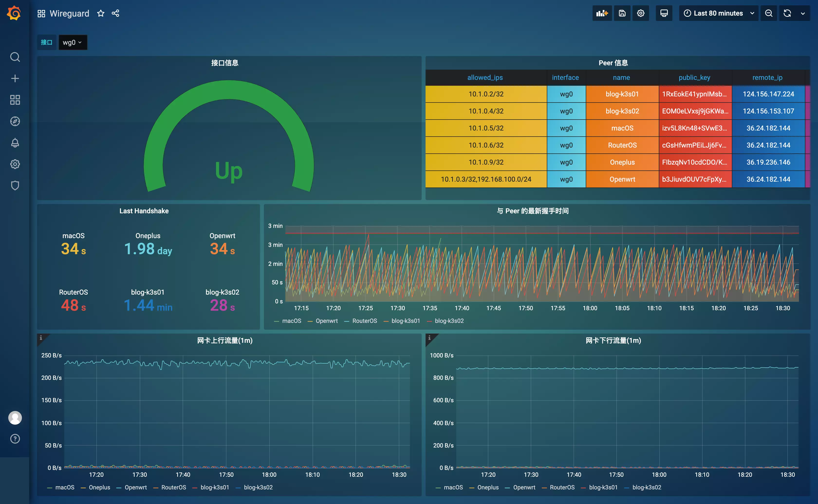
Task: Open the sidebar search icon
Action: (x=15, y=57)
